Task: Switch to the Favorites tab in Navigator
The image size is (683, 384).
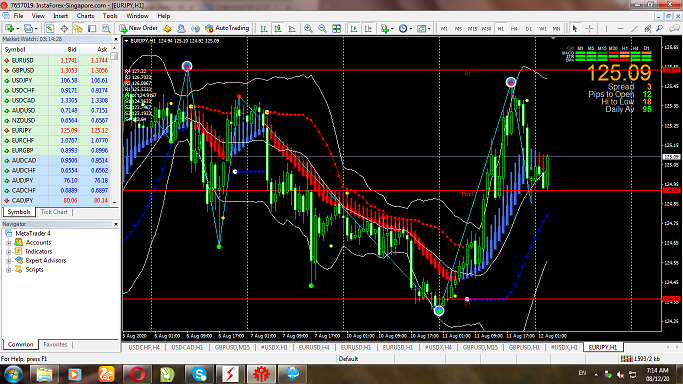Action: tap(55, 344)
